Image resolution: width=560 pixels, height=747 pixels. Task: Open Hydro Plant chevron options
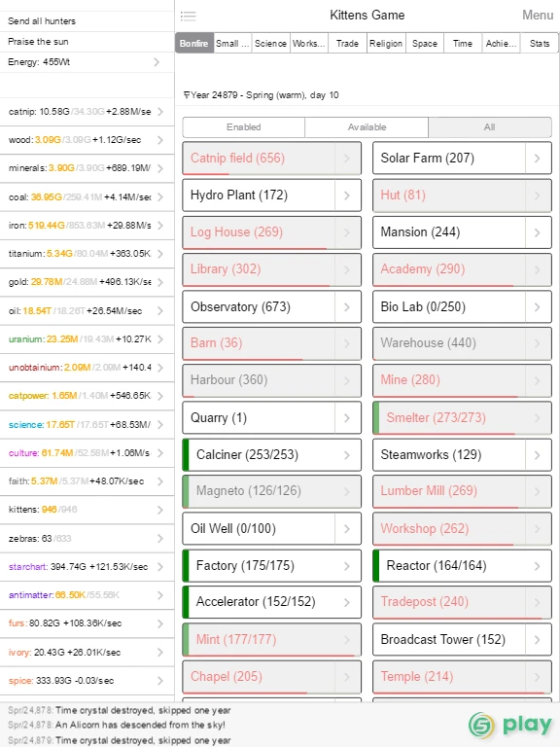(x=348, y=196)
